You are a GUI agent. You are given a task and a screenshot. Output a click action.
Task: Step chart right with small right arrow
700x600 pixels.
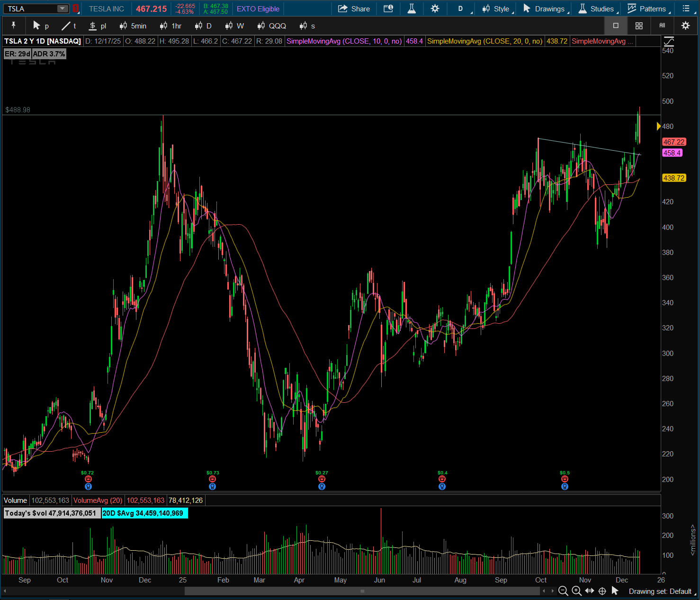[x=552, y=591]
